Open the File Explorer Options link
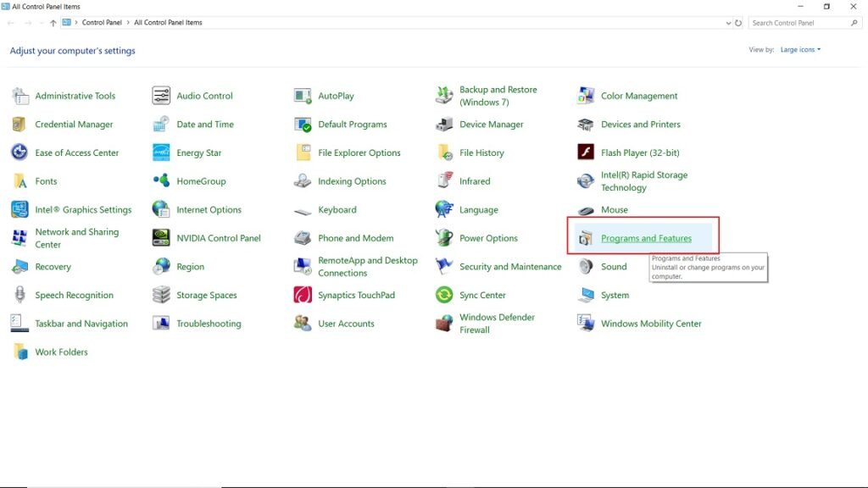The image size is (868, 488). 359,152
